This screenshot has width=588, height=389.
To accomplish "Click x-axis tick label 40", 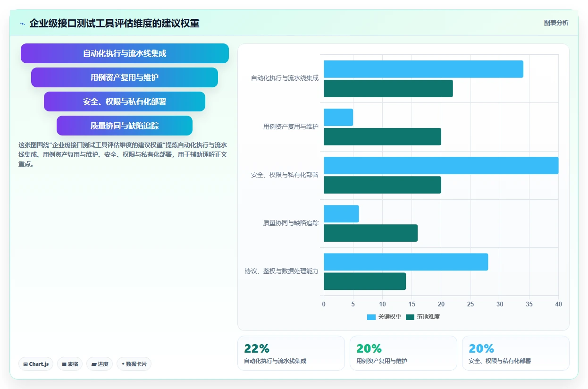I will coord(559,304).
